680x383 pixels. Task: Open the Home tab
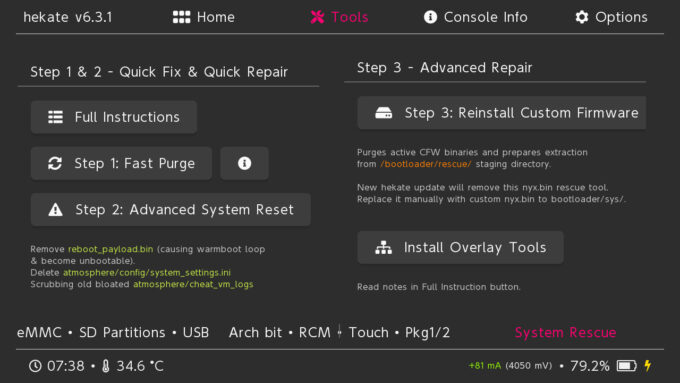point(203,17)
